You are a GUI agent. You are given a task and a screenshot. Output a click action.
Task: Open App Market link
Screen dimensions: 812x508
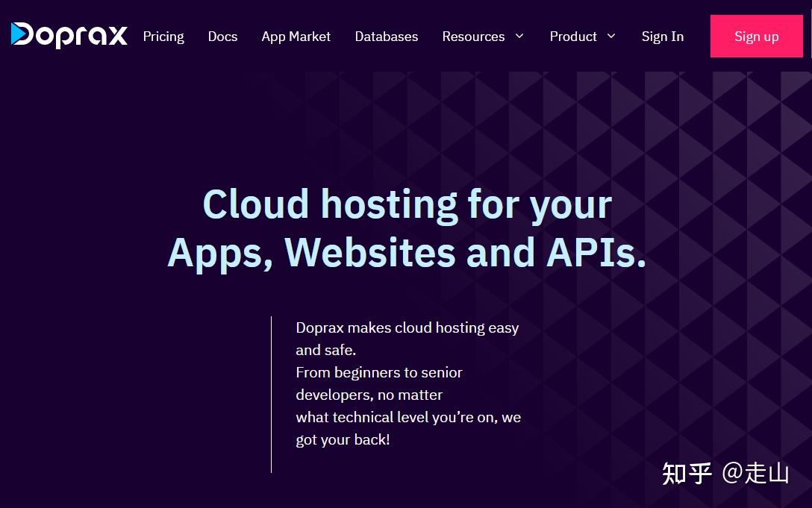coord(296,37)
